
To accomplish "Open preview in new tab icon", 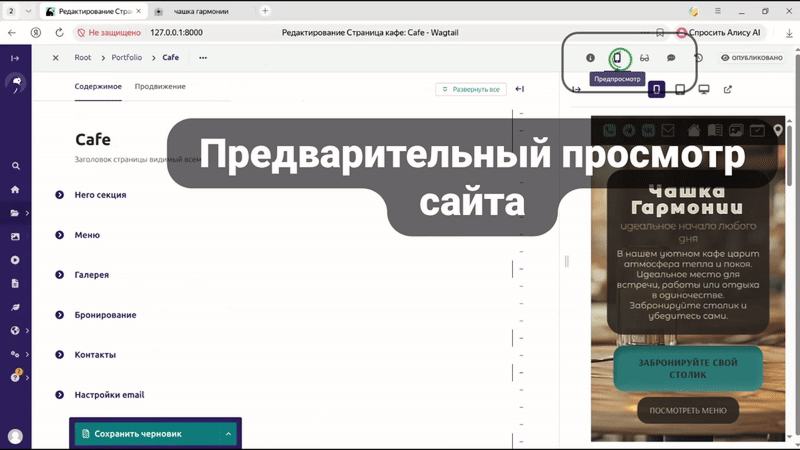I will pyautogui.click(x=728, y=89).
